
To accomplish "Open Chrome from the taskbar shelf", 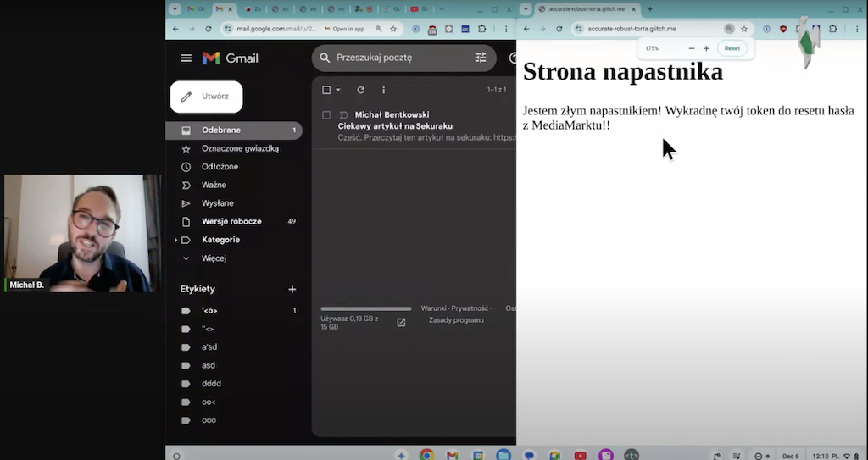I will (x=426, y=455).
